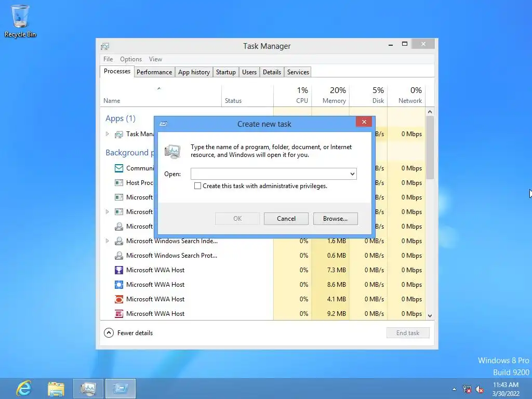Sort by the Memory column header

(x=330, y=96)
